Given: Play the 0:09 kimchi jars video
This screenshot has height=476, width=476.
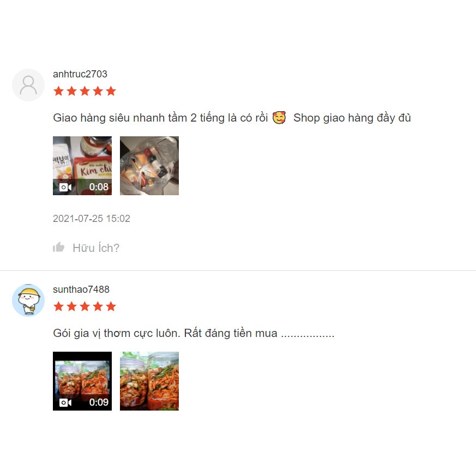Looking at the screenshot, I should tap(82, 381).
